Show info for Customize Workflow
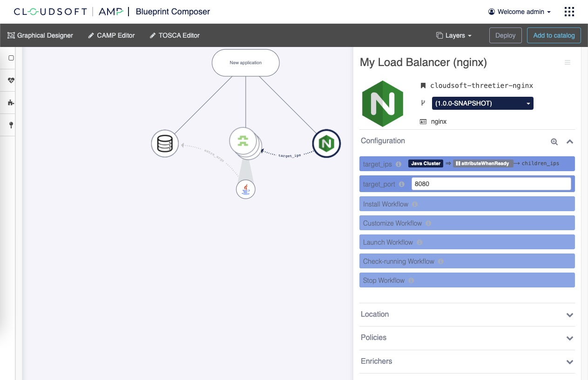This screenshot has width=588, height=380. click(x=428, y=223)
